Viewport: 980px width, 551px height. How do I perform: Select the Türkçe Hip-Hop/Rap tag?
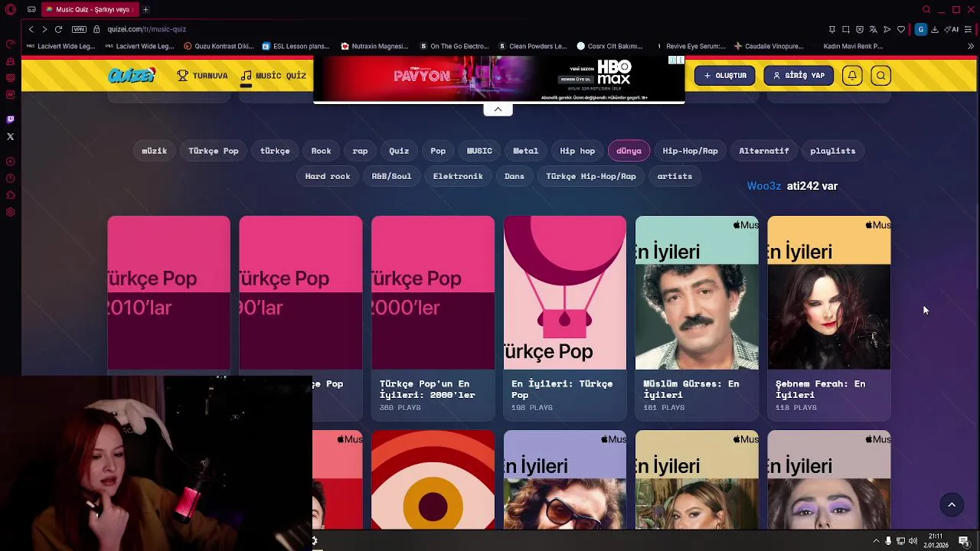pyautogui.click(x=591, y=176)
